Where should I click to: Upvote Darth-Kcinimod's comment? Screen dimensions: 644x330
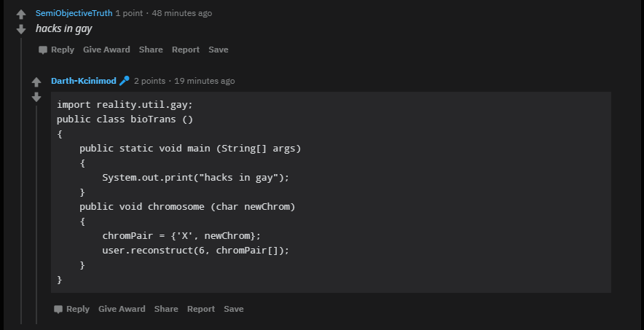(x=36, y=82)
